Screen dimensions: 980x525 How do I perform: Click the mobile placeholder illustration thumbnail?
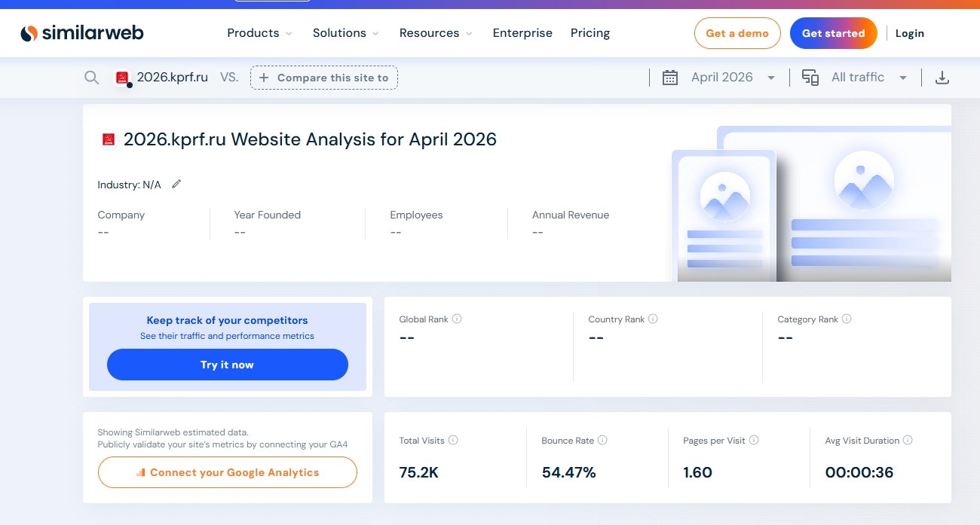[x=724, y=215]
